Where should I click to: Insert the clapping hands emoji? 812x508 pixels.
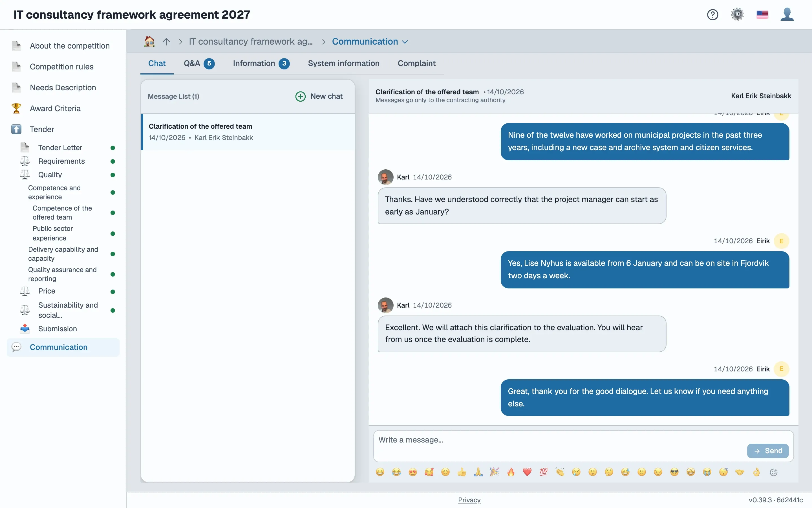(560, 472)
